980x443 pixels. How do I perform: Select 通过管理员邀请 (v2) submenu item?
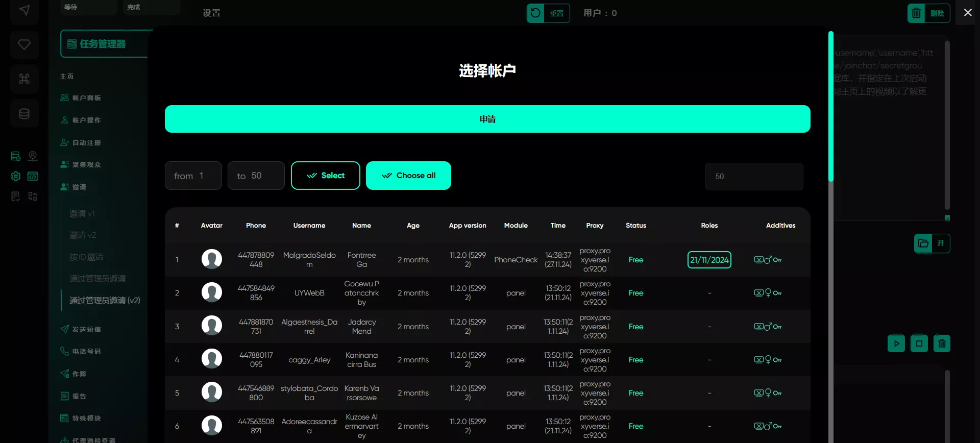pyautogui.click(x=105, y=300)
